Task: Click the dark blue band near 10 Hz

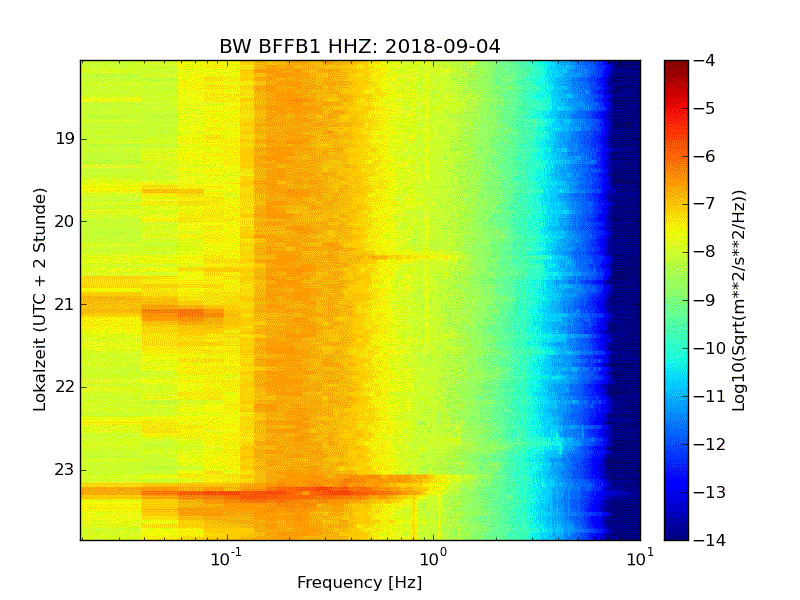Action: click(x=627, y=300)
